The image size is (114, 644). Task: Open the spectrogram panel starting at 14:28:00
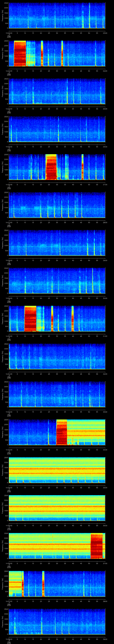[57, 243]
